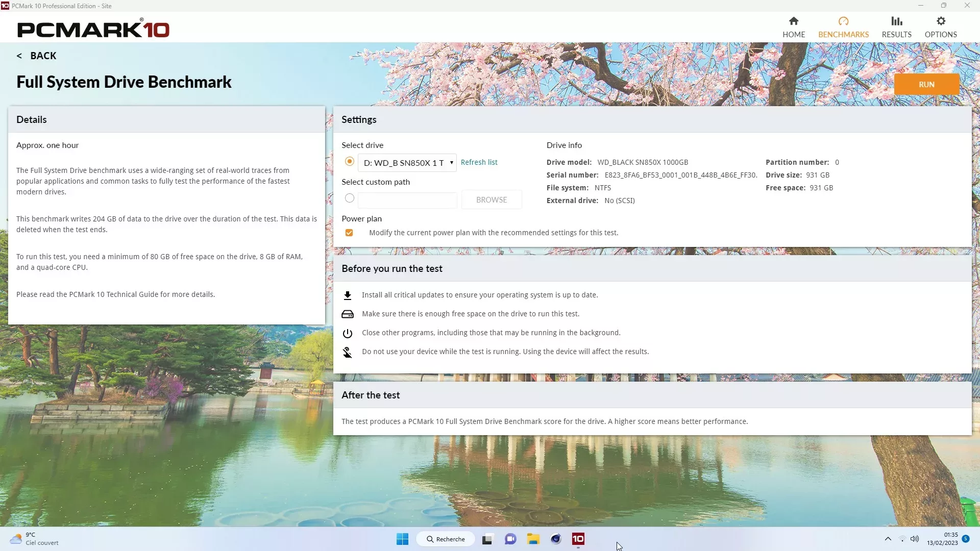The image size is (980, 551).
Task: Click the PCMark 10 taskbar icon
Action: [x=578, y=539]
